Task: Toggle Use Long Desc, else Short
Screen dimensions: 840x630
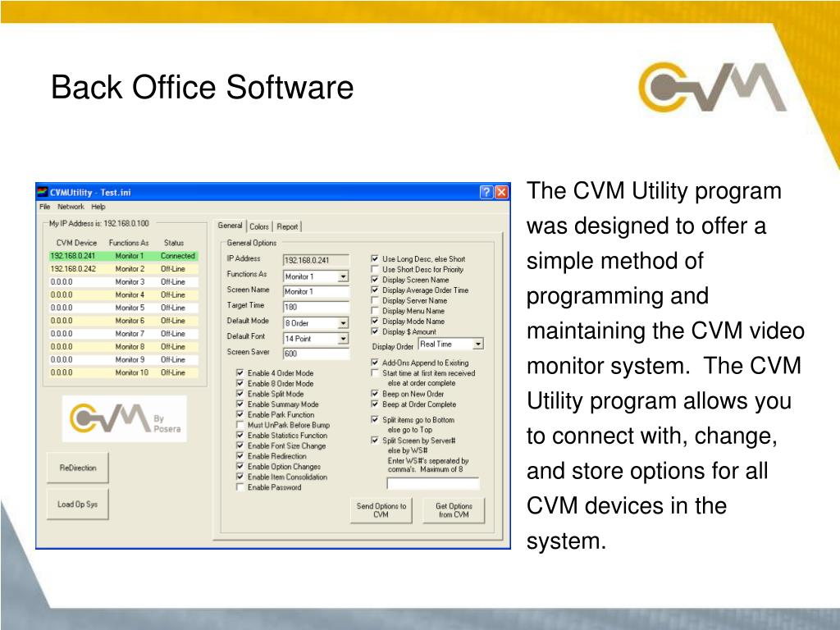Action: [375, 258]
